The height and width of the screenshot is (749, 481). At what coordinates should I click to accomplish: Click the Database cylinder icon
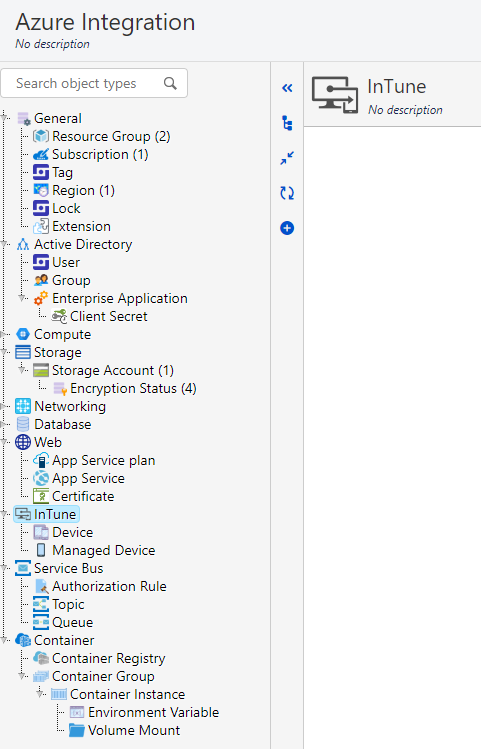click(23, 424)
